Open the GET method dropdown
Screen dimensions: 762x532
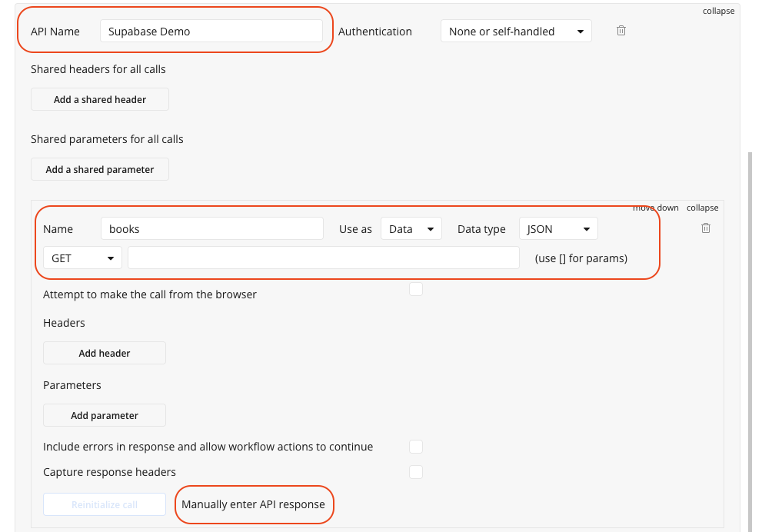[x=82, y=258]
